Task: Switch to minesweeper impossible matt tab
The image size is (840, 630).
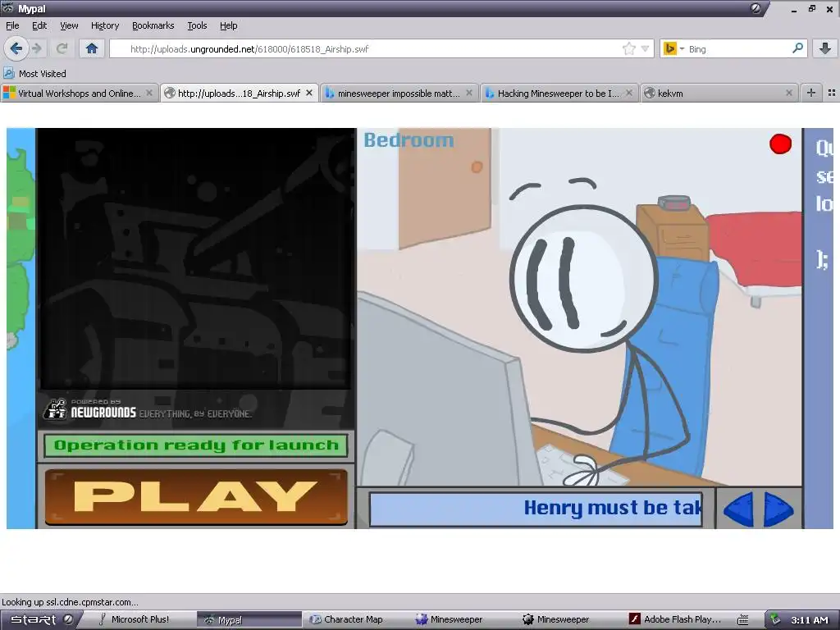Action: pos(399,94)
